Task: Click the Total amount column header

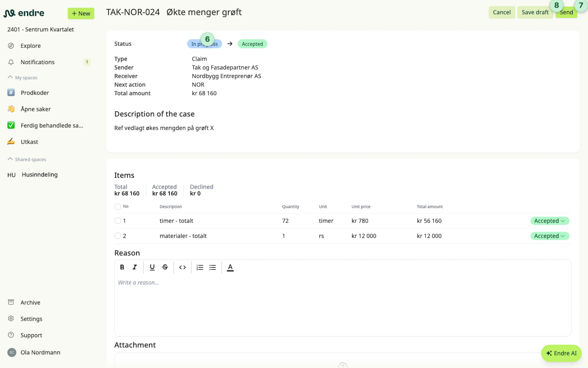Action: [430, 207]
